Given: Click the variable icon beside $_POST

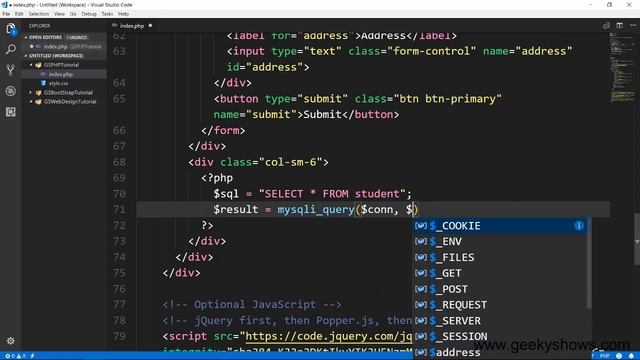Looking at the screenshot, I should point(420,289).
